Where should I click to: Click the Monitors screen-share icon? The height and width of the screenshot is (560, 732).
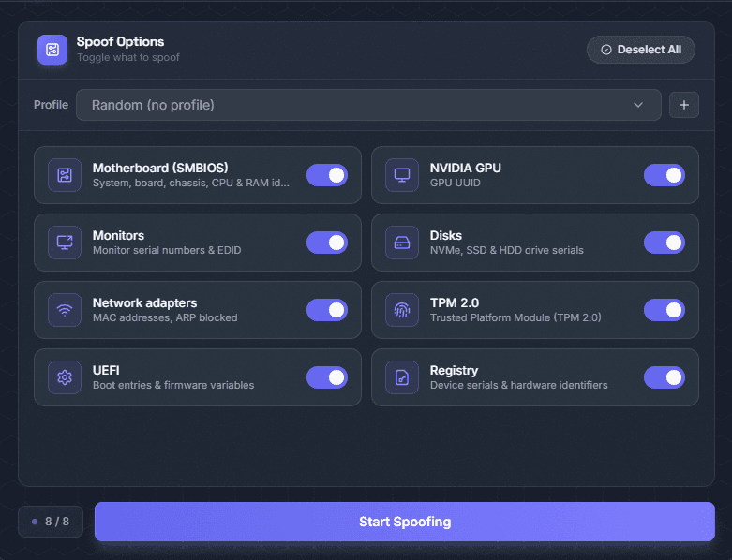tap(65, 243)
